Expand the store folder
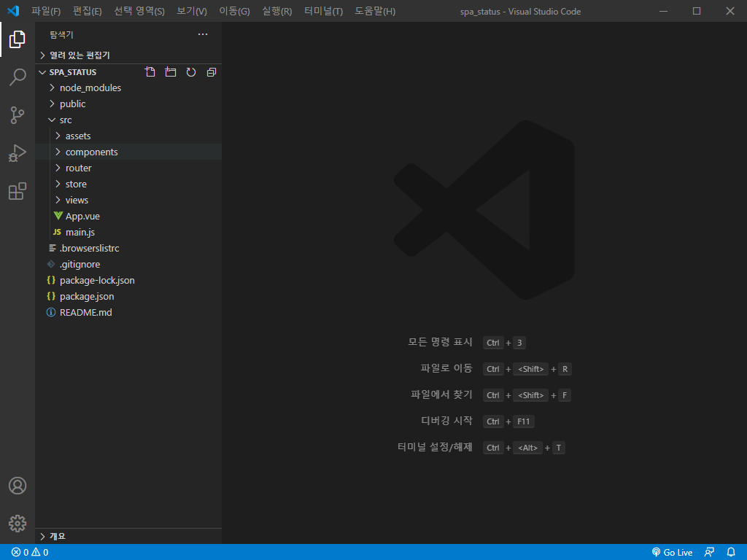This screenshot has height=560, width=747. (128, 184)
